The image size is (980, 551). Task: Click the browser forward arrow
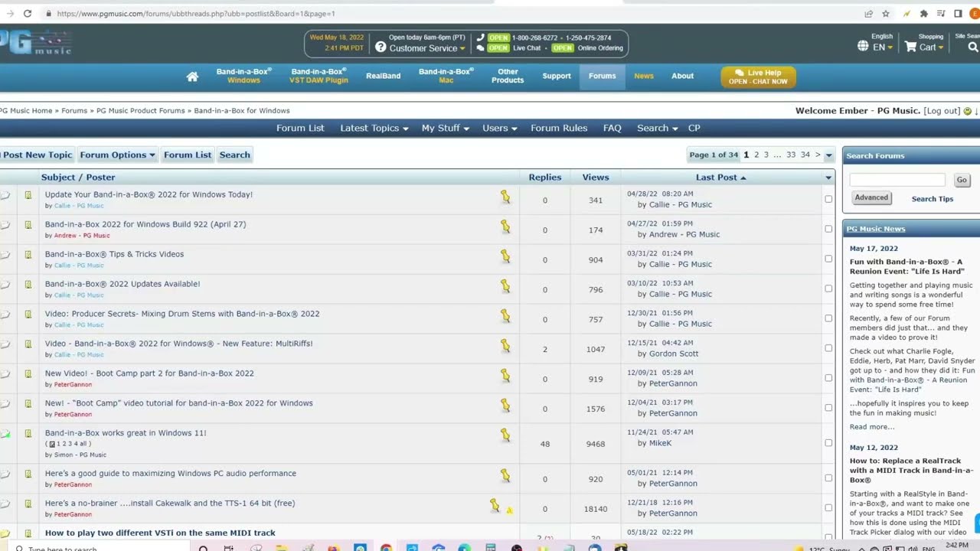pos(10,13)
